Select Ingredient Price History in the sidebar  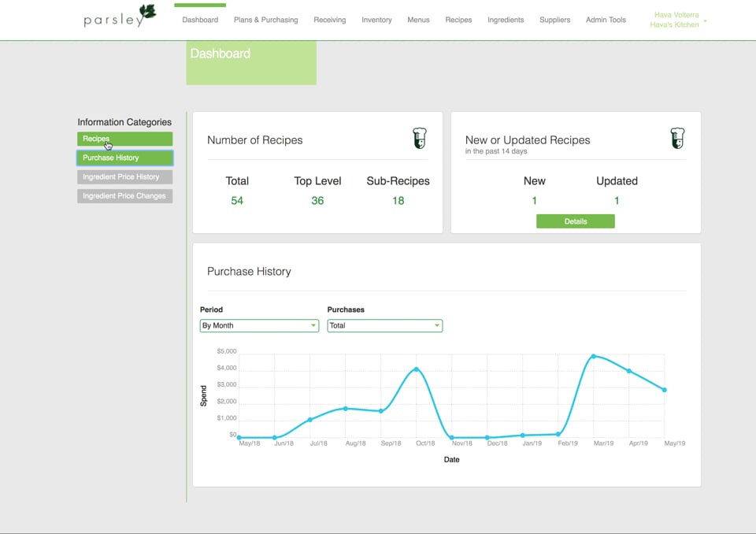coord(124,176)
